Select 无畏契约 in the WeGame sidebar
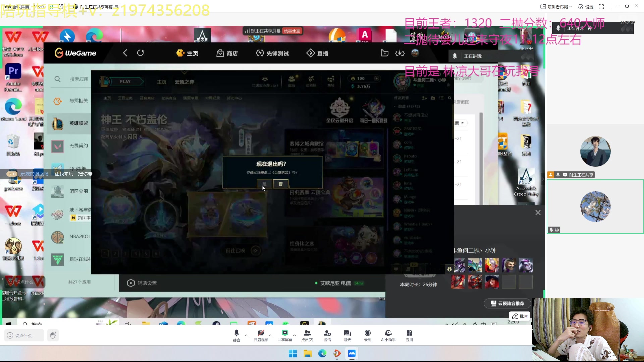This screenshot has width=644, height=362. click(x=69, y=146)
